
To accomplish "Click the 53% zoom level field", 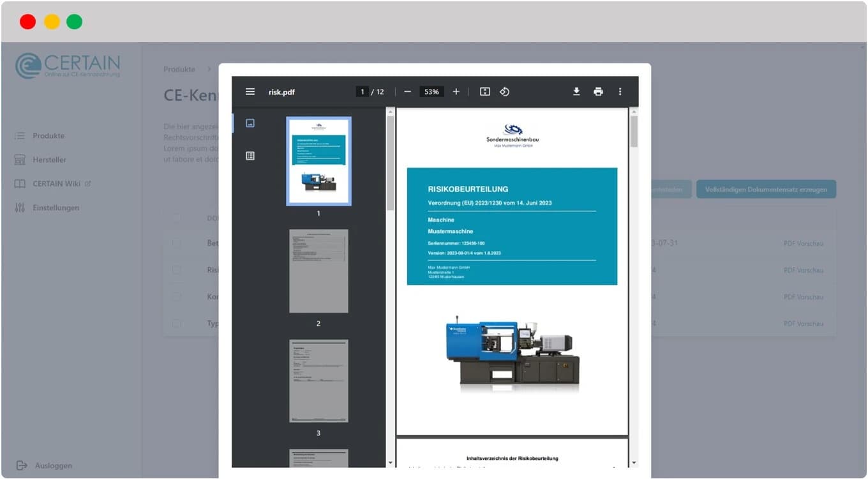I will pyautogui.click(x=431, y=92).
